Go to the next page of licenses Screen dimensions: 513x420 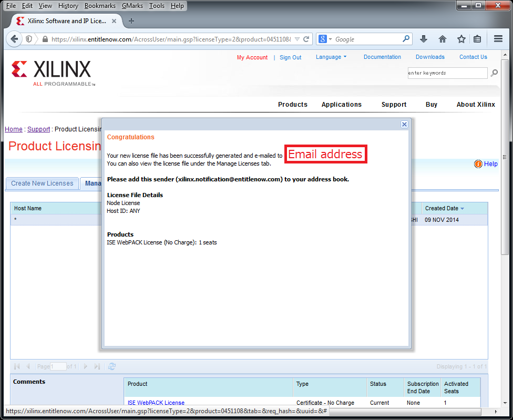86,366
